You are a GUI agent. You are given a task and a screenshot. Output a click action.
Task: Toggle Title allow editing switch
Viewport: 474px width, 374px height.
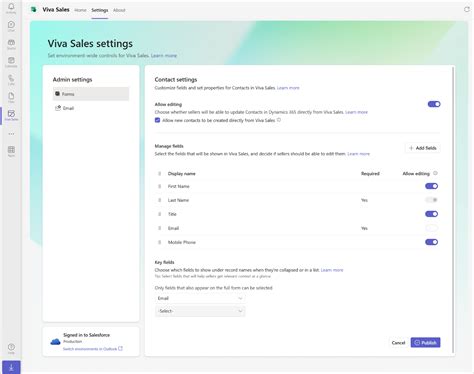pos(431,214)
